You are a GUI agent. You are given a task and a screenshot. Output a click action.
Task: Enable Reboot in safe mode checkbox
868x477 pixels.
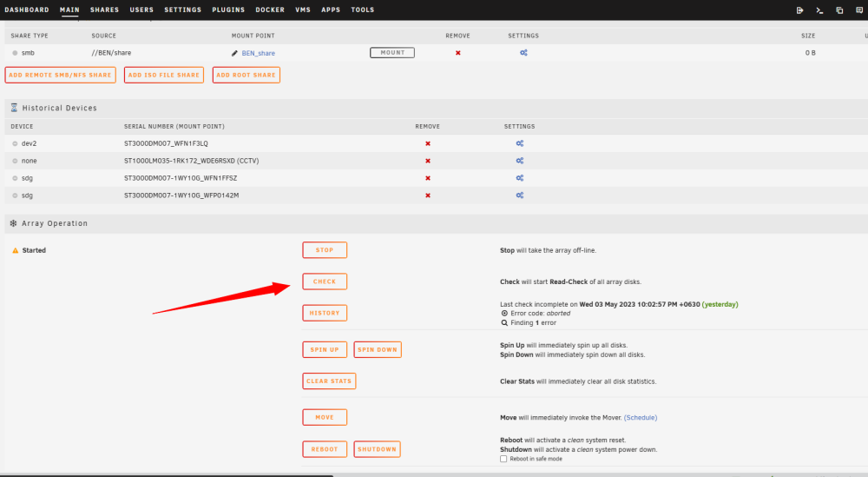(x=503, y=459)
